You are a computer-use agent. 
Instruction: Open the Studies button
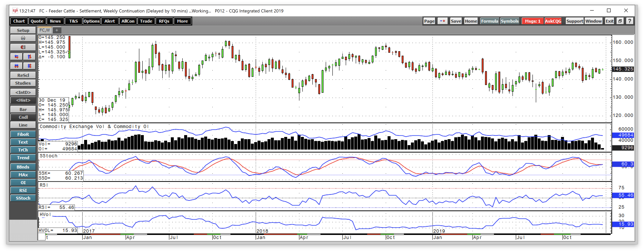(x=23, y=83)
